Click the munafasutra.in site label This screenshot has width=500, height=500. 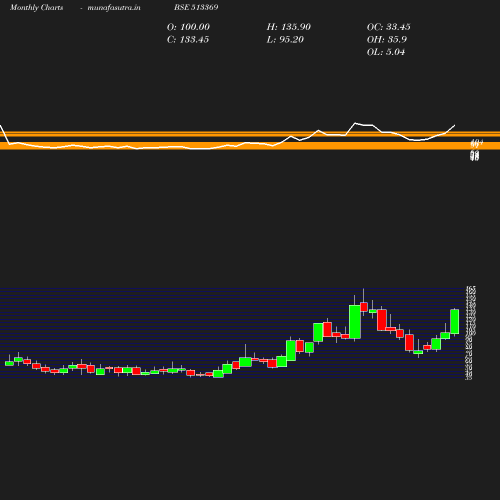click(x=114, y=8)
